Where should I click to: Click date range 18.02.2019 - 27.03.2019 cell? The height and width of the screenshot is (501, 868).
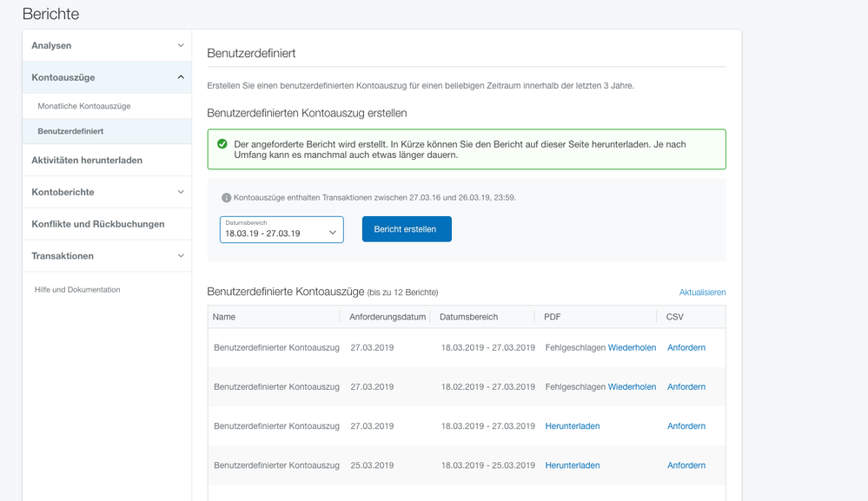[x=488, y=387]
